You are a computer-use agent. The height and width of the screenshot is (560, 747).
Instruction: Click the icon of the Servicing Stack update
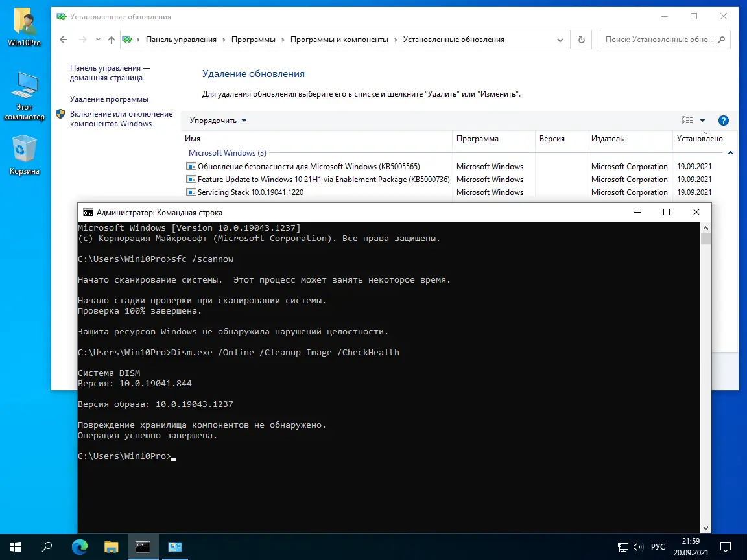point(191,192)
